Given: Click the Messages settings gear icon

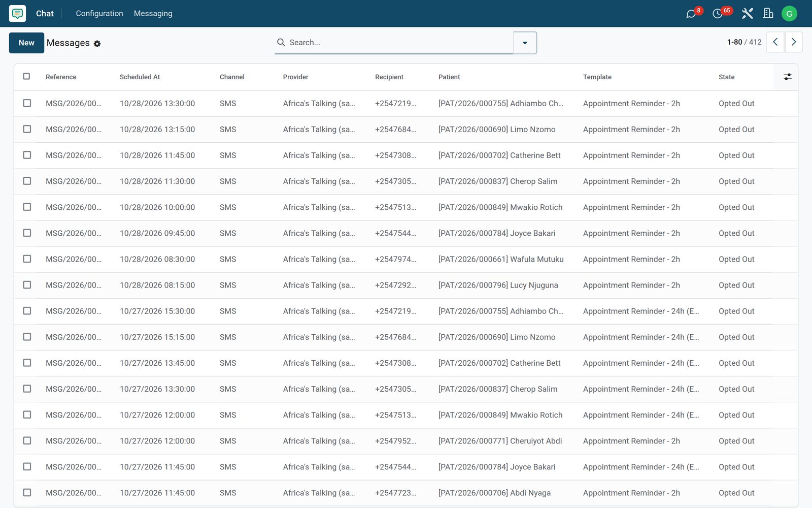Looking at the screenshot, I should click(97, 44).
